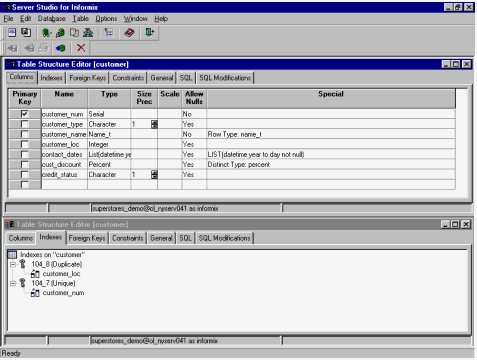Open the Database menu
This screenshot has height=360, width=477.
[x=52, y=19]
